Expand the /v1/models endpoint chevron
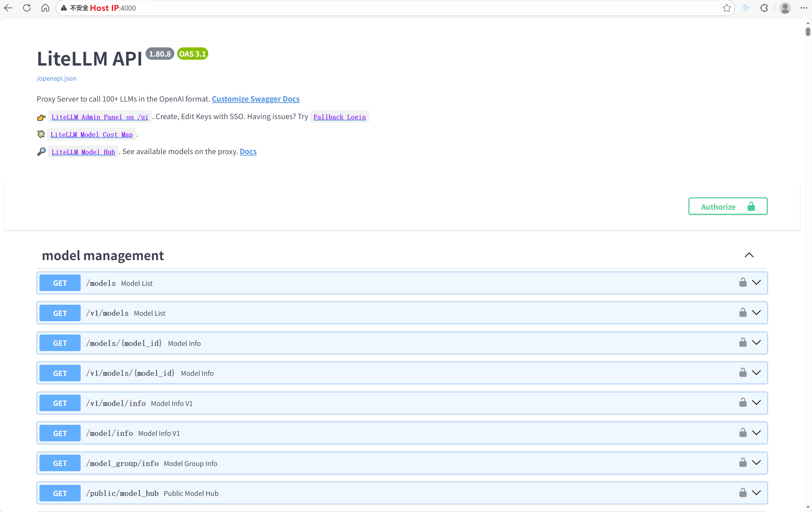812x512 pixels. 756,313
